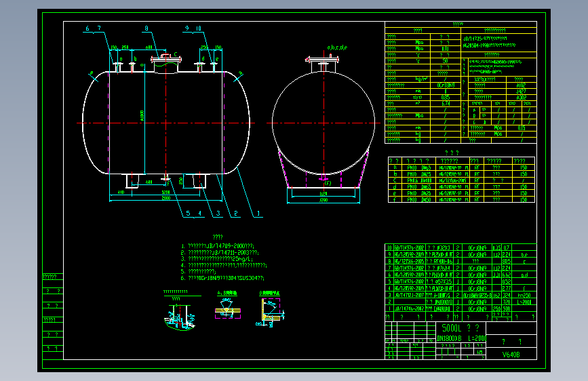Click part callout number 8 at top
Screen dimensions: 588x381
pyautogui.click(x=146, y=28)
